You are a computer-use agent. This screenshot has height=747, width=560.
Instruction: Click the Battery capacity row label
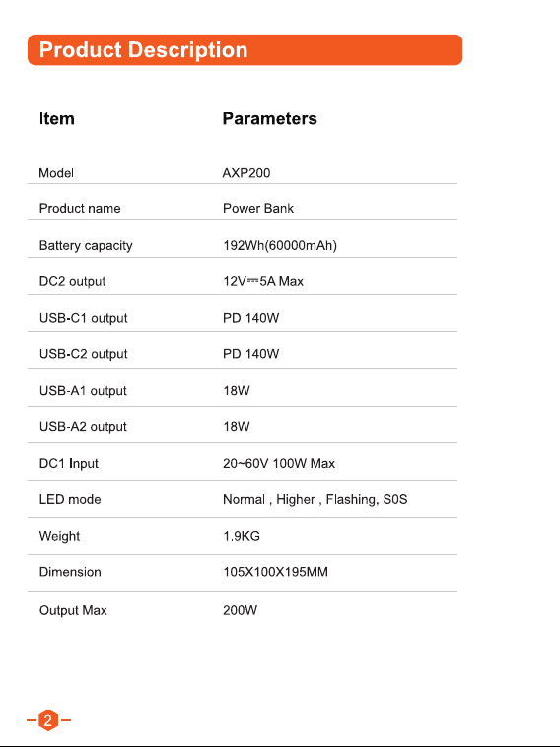(86, 246)
